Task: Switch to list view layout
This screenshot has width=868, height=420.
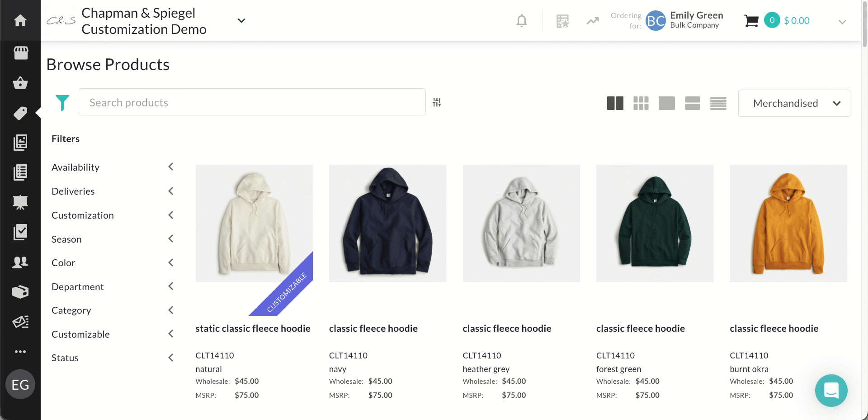Action: tap(718, 103)
